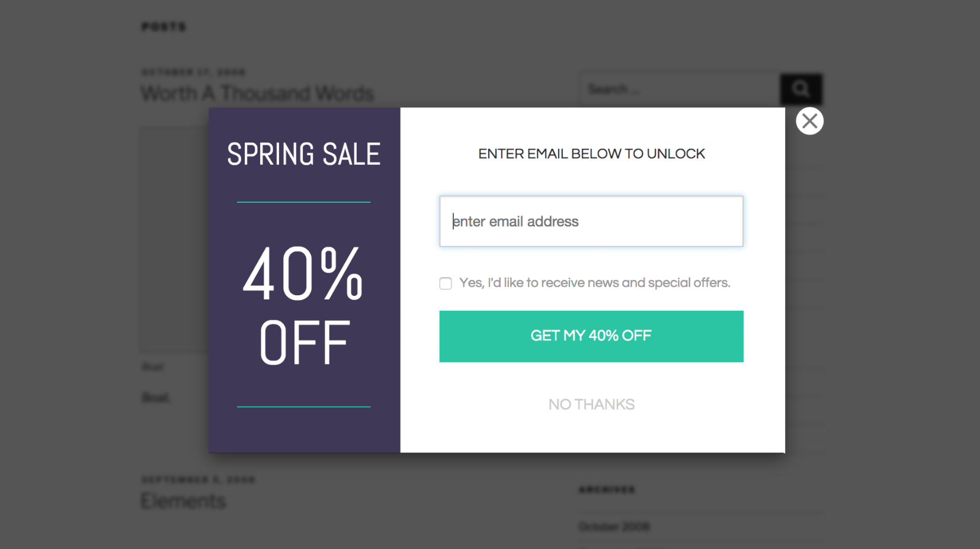The height and width of the screenshot is (549, 980).
Task: Click the ENTER EMAIL BELOW TO UNLOCK heading
Action: pos(591,154)
